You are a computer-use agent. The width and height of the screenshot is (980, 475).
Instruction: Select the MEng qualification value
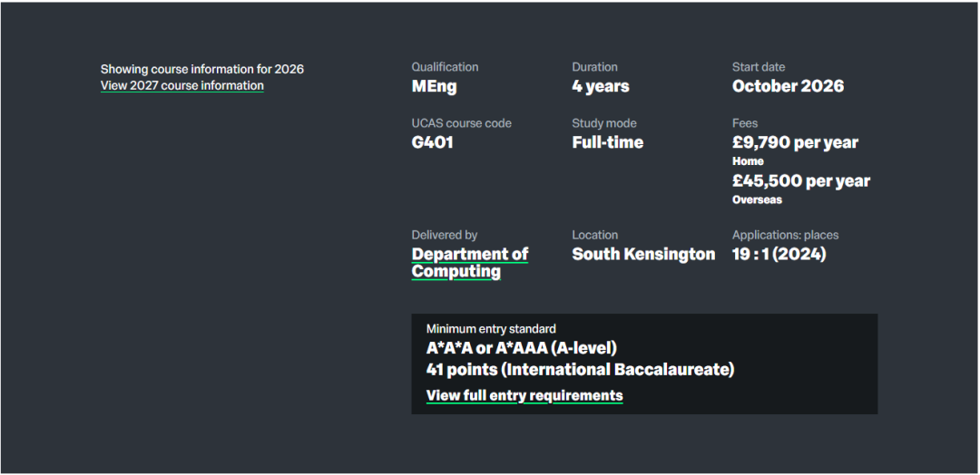pos(434,87)
